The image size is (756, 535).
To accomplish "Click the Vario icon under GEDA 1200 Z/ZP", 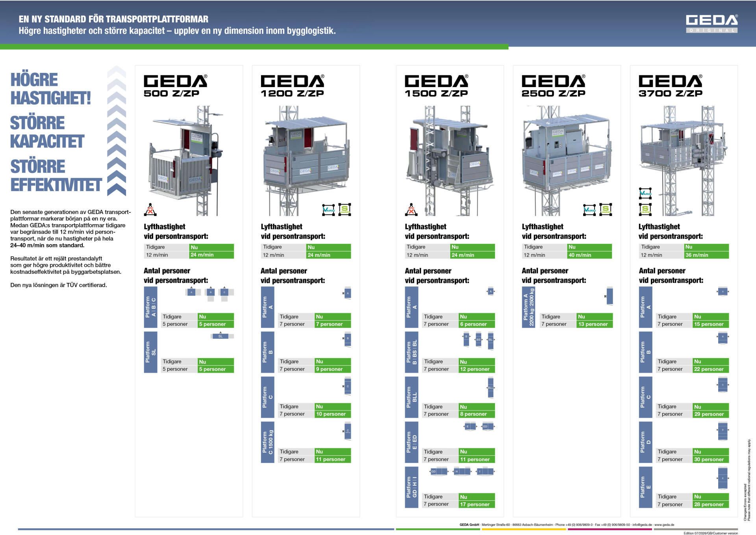I will point(328,210).
